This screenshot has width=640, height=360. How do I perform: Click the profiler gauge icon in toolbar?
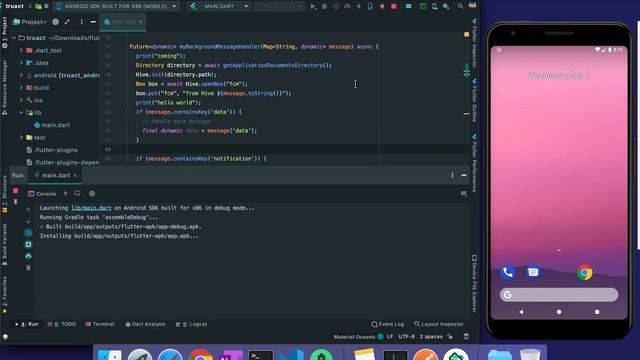[347, 7]
